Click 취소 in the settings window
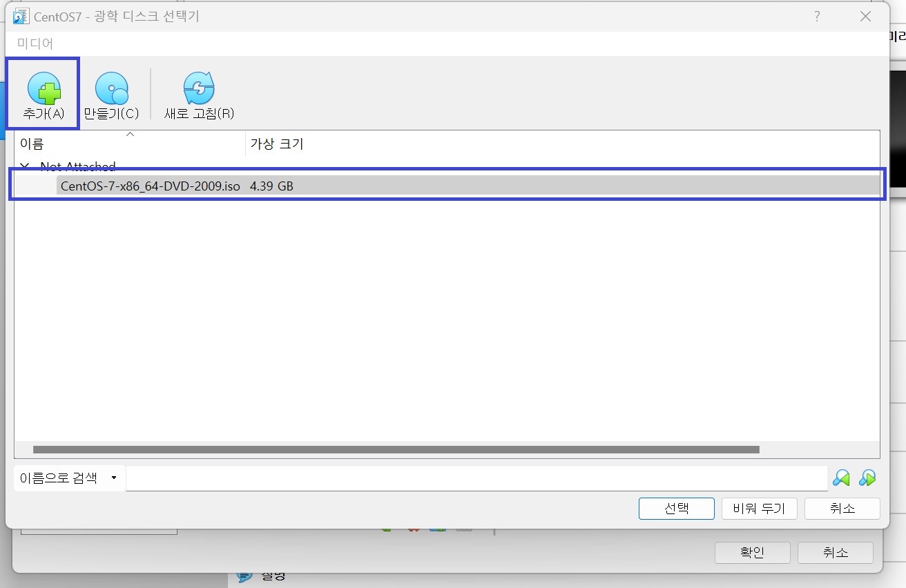This screenshot has width=906, height=588. [x=835, y=553]
